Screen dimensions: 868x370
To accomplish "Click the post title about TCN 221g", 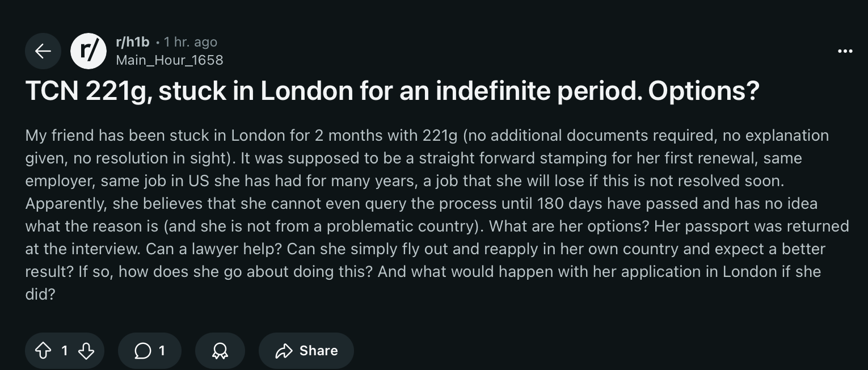I will [x=391, y=91].
